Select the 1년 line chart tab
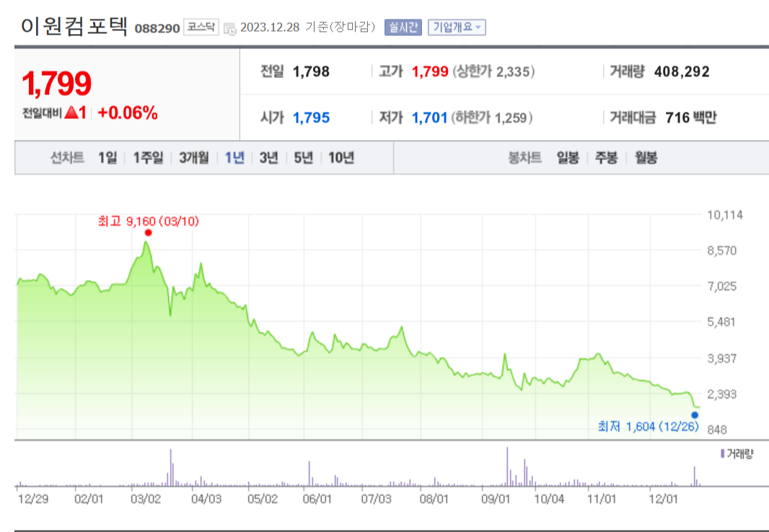This screenshot has height=532, width=769. click(234, 158)
